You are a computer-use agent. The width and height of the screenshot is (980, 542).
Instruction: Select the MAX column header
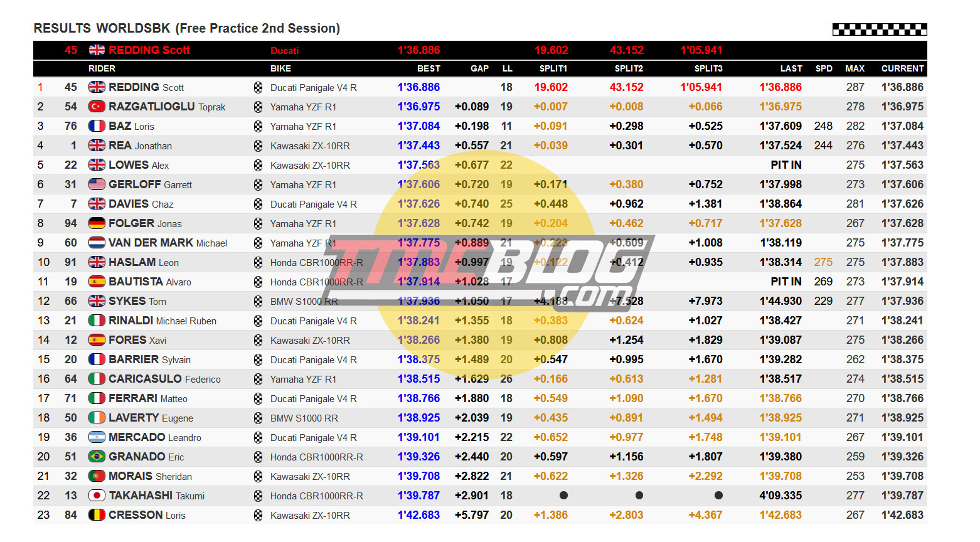(x=855, y=68)
